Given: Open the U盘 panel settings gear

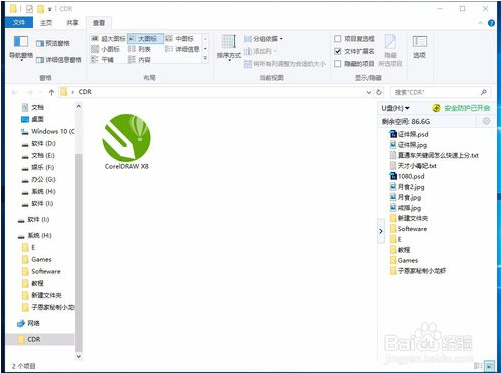Looking at the screenshot, I should [486, 121].
